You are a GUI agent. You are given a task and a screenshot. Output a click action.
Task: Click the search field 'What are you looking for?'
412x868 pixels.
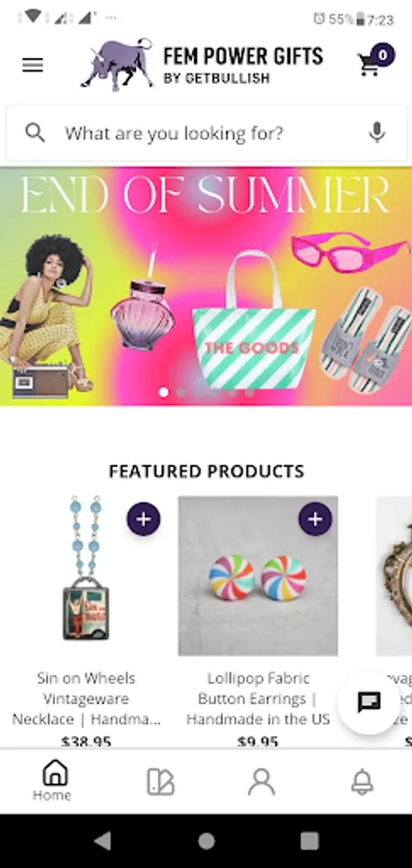click(206, 133)
